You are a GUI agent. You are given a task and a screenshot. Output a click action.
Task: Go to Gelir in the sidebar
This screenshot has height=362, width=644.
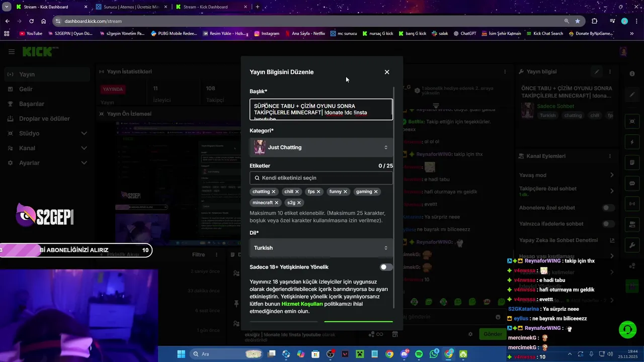[x=46, y=89]
